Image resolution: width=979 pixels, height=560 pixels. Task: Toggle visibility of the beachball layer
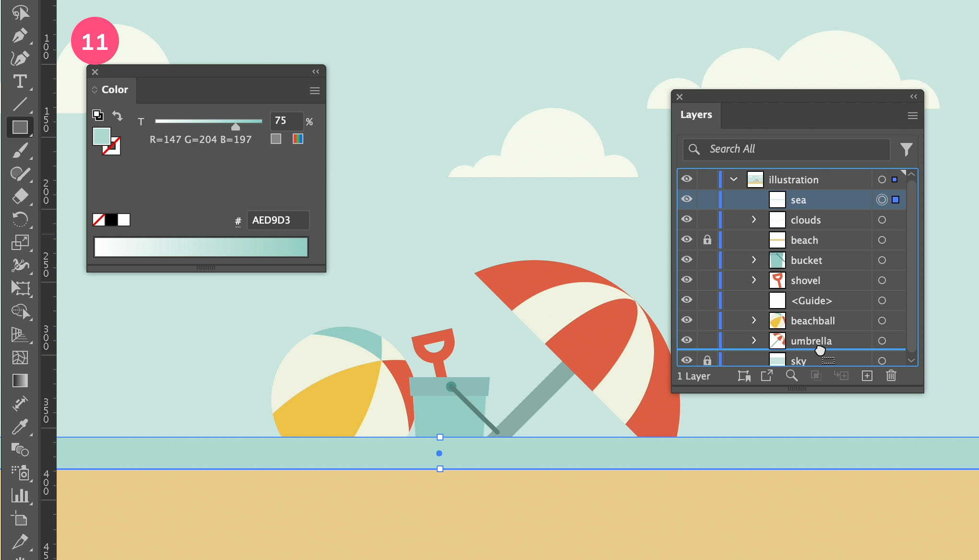click(687, 320)
